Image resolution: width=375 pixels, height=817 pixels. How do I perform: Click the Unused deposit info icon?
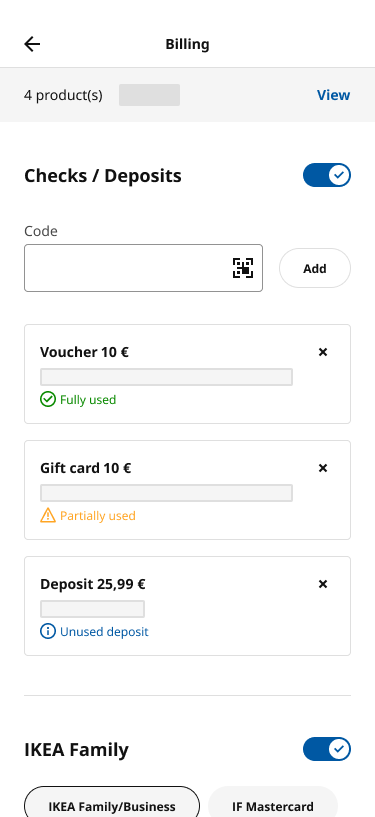(x=48, y=632)
